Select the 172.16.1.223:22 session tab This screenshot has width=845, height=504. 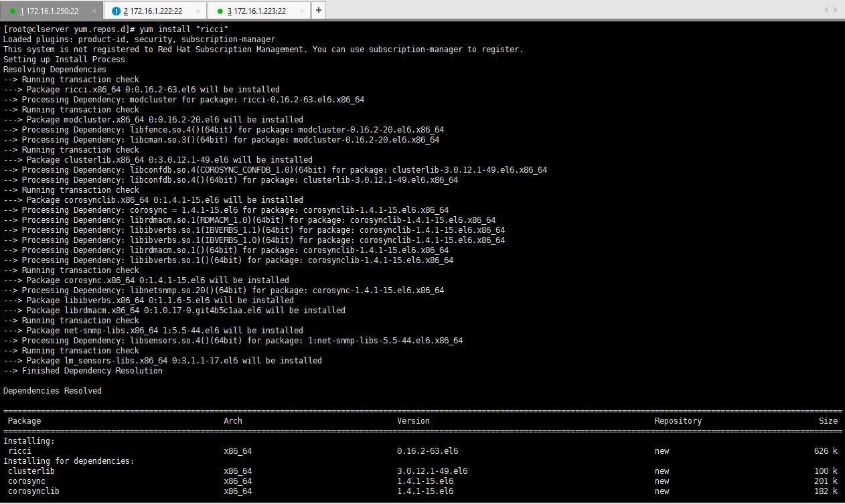[x=256, y=11]
